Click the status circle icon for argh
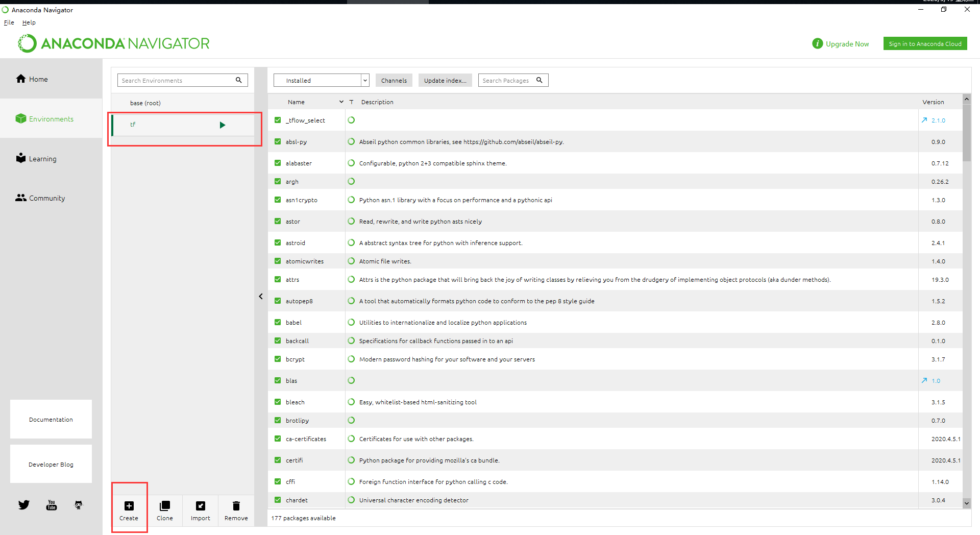Screen dimensions: 980x535 (x=351, y=181)
